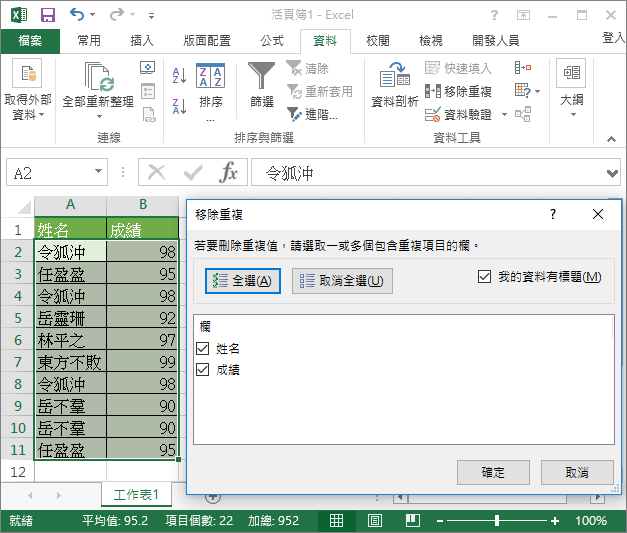
Task: Click the Consolidate icon
Action: pyautogui.click(x=523, y=68)
